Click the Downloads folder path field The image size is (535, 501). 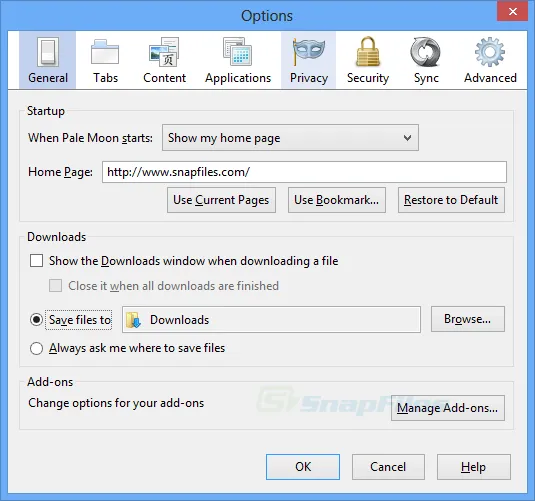pyautogui.click(x=271, y=319)
